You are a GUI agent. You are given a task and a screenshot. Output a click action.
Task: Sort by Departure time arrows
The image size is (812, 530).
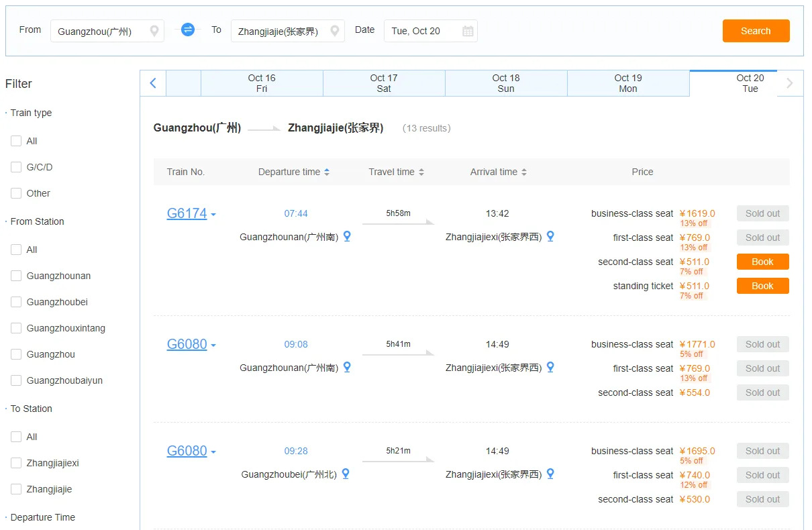[327, 172]
